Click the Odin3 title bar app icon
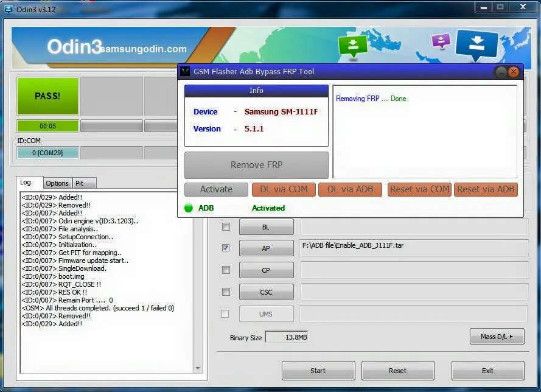 coord(8,9)
